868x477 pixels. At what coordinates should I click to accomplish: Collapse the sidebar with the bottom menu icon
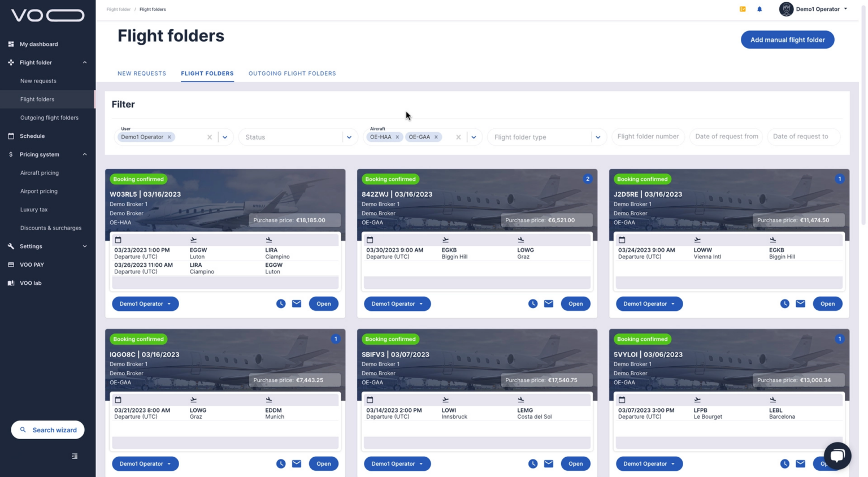[75, 456]
